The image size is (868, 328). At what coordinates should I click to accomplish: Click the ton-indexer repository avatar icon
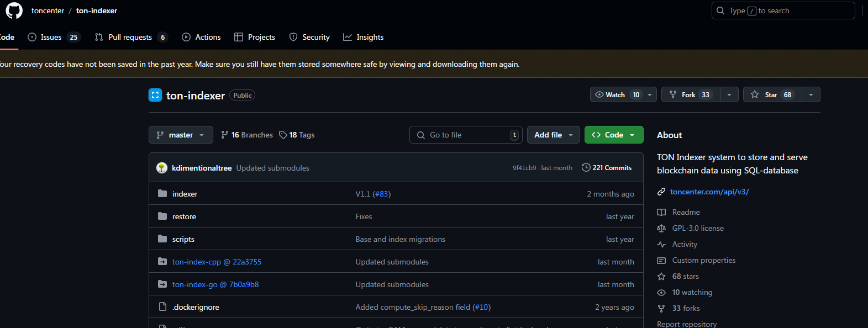(x=155, y=95)
